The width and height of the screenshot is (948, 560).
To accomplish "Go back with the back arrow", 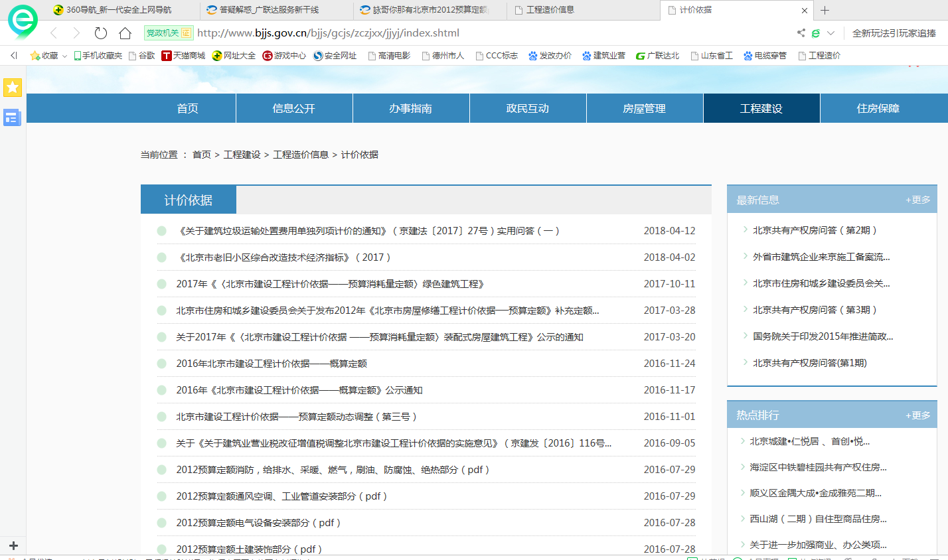I will (54, 33).
